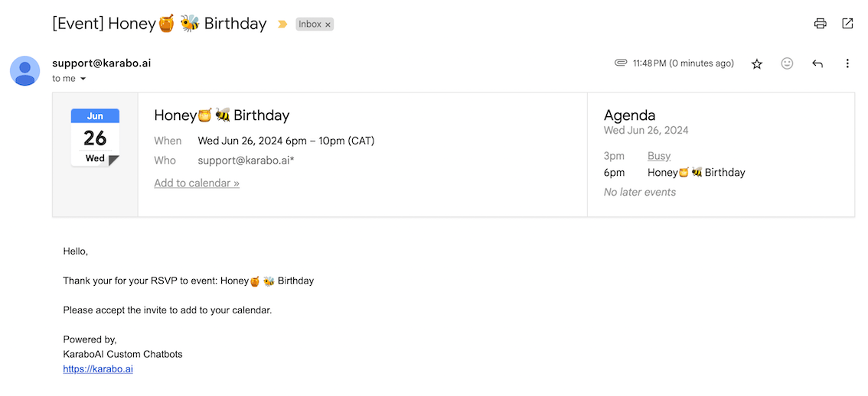
Task: Click the Inbox label chip
Action: point(310,24)
